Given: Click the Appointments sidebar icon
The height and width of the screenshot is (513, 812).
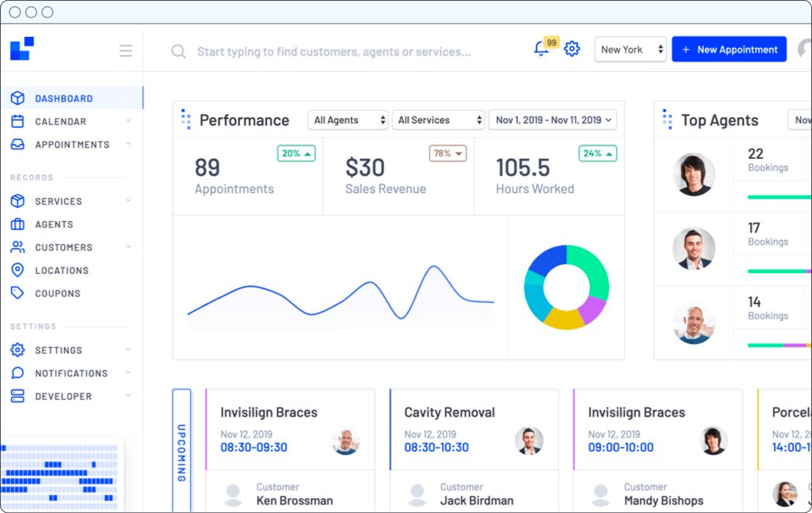Looking at the screenshot, I should coord(17,144).
